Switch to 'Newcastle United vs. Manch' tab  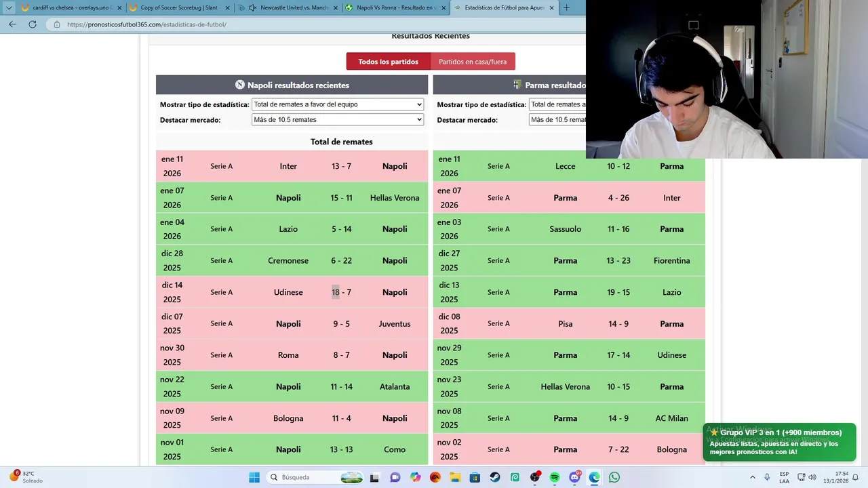point(288,7)
